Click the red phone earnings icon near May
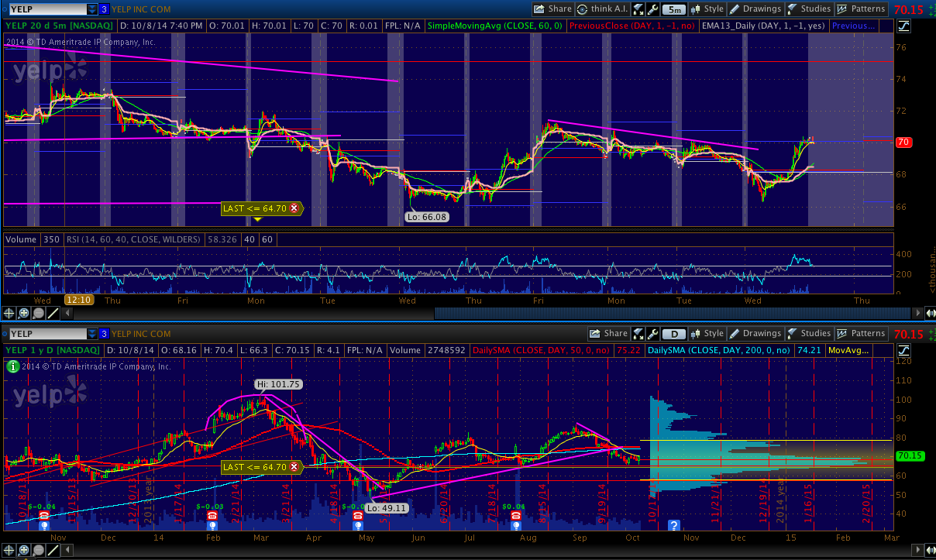This screenshot has width=936, height=560. [x=357, y=515]
